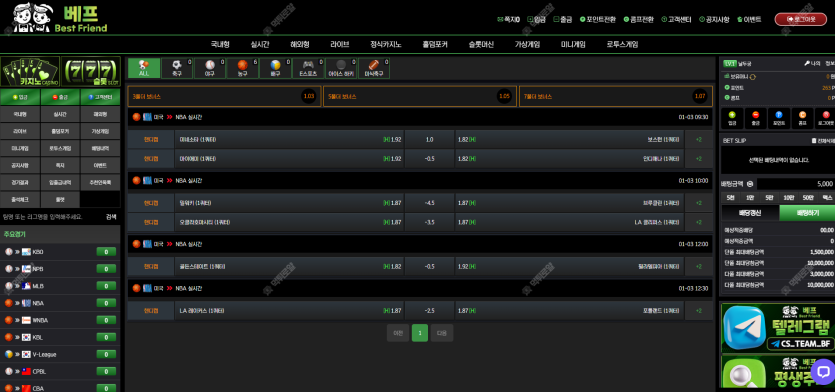Open 국내형 in the top navigation bar
835x392 pixels.
(x=220, y=45)
